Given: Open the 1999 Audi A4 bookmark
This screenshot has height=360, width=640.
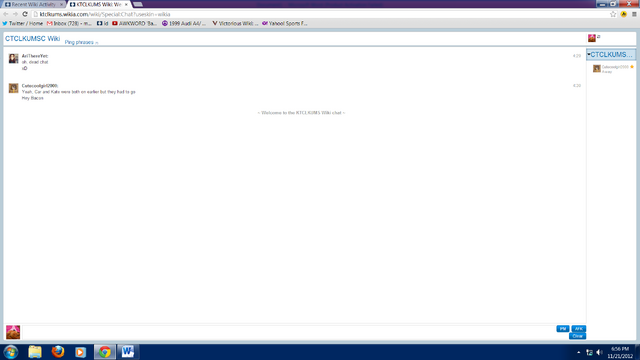Looking at the screenshot, I should 184,24.
